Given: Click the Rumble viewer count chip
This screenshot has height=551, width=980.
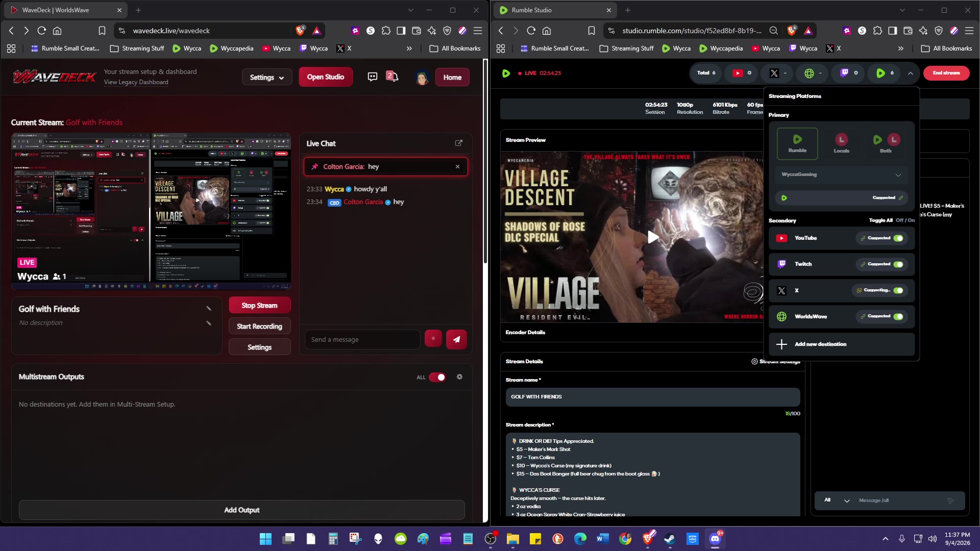Looking at the screenshot, I should [x=885, y=73].
